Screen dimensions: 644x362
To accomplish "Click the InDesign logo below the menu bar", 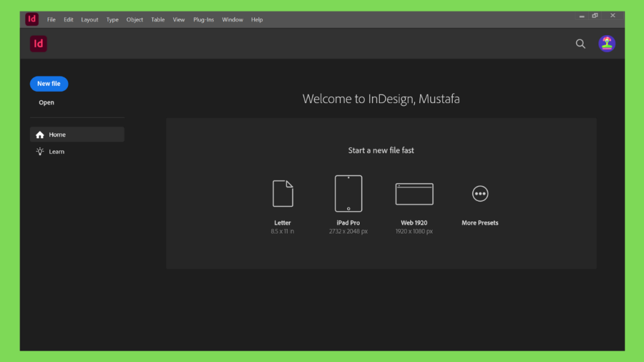I will [x=38, y=43].
